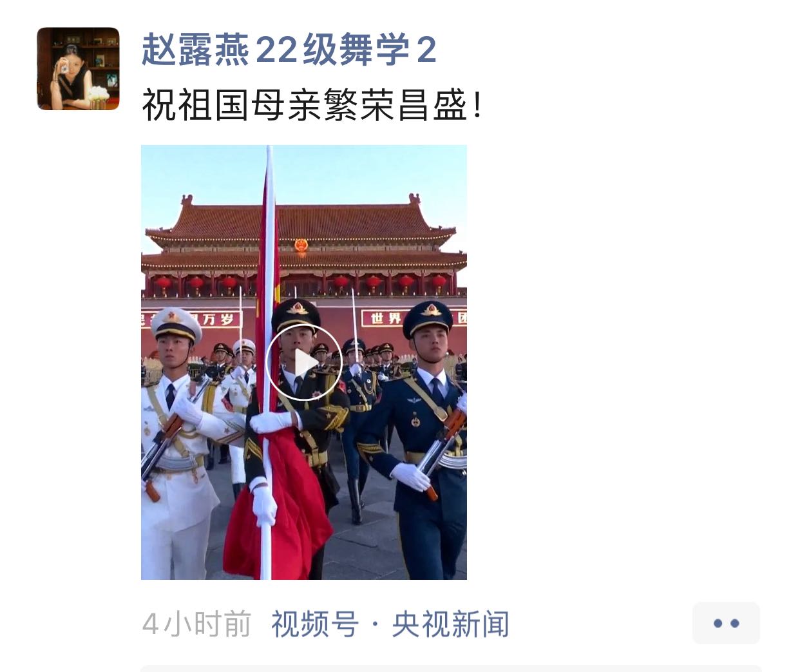
Task: Open the 赵露燕22级舞学2 username link
Action: (289, 50)
